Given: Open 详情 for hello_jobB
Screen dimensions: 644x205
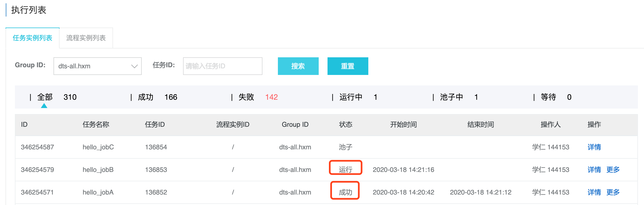Looking at the screenshot, I should [594, 170].
